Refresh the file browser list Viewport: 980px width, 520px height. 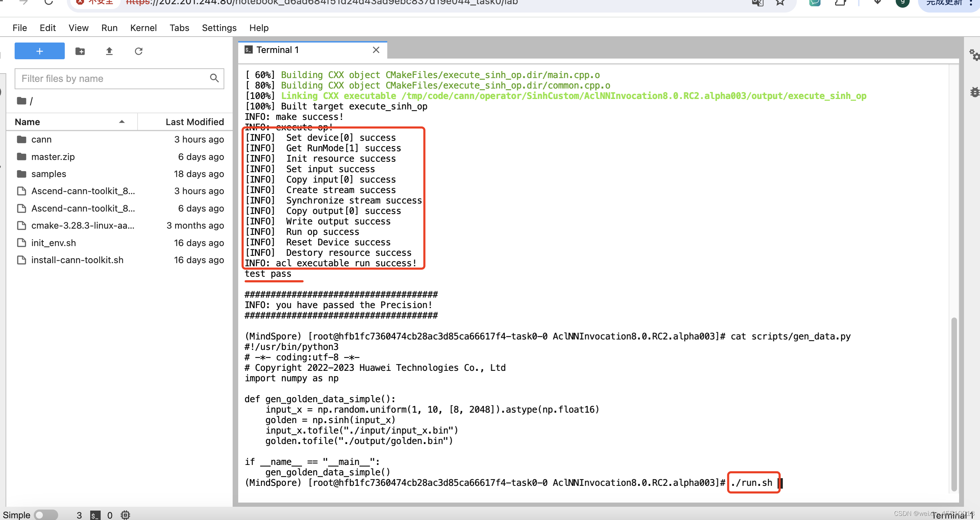point(139,51)
